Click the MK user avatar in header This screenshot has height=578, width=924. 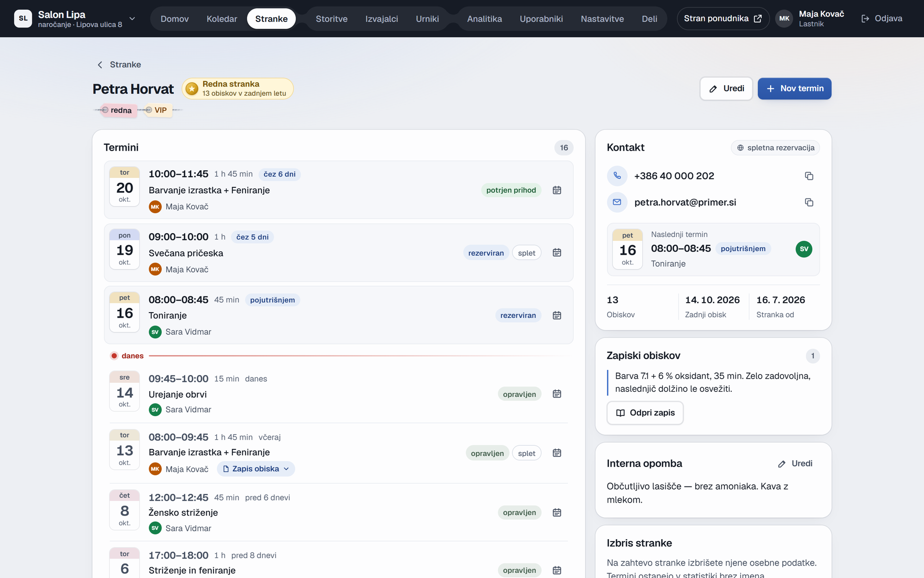[784, 18]
